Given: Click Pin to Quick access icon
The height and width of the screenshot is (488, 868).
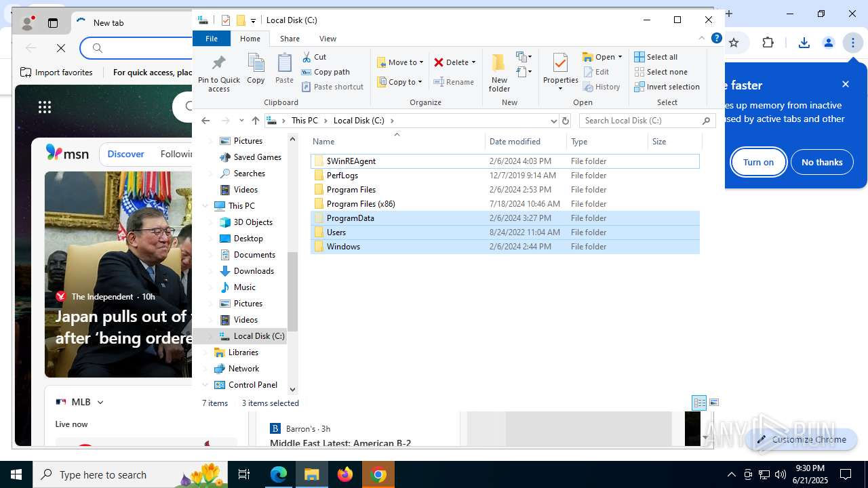Looking at the screenshot, I should pos(218,73).
